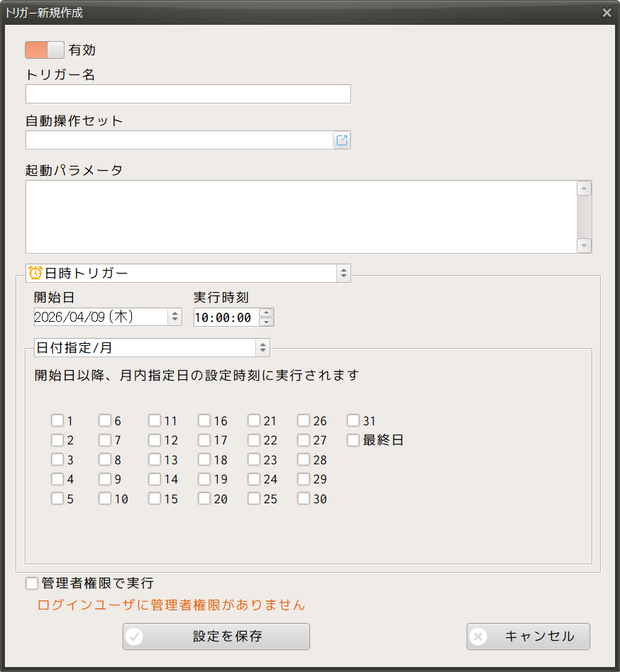Click 設定を保存 button
Image resolution: width=620 pixels, height=672 pixels.
tap(216, 637)
